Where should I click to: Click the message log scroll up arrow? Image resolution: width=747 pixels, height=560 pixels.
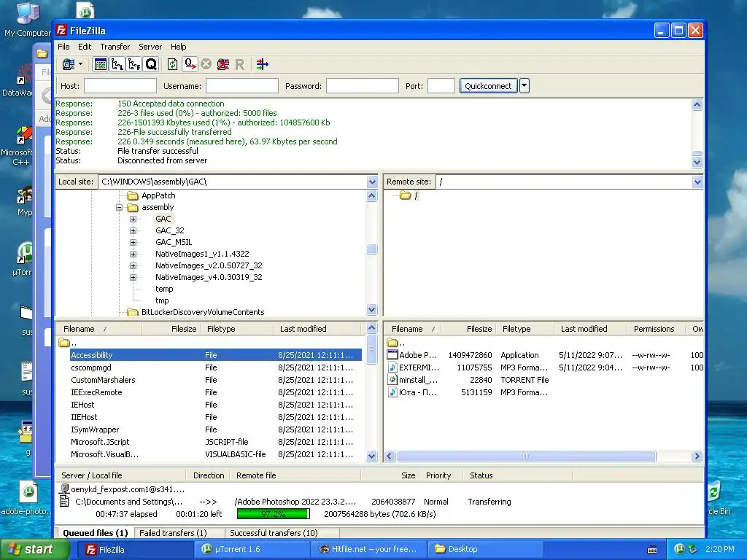(697, 105)
